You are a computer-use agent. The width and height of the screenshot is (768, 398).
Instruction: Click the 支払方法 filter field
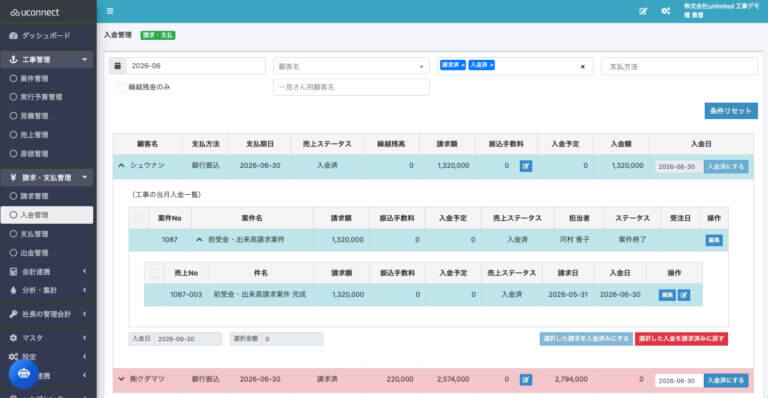679,66
